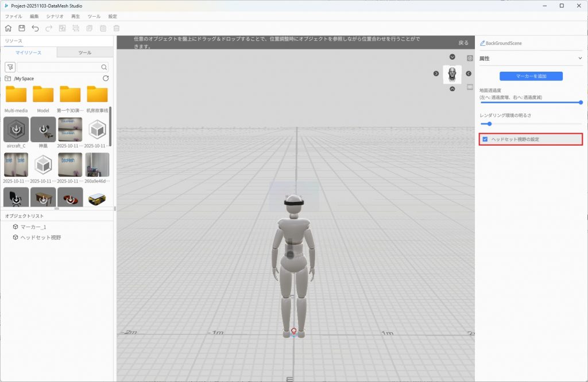Image resolution: width=588 pixels, height=382 pixels.
Task: Refresh the /My Space resource list
Action: [105, 78]
